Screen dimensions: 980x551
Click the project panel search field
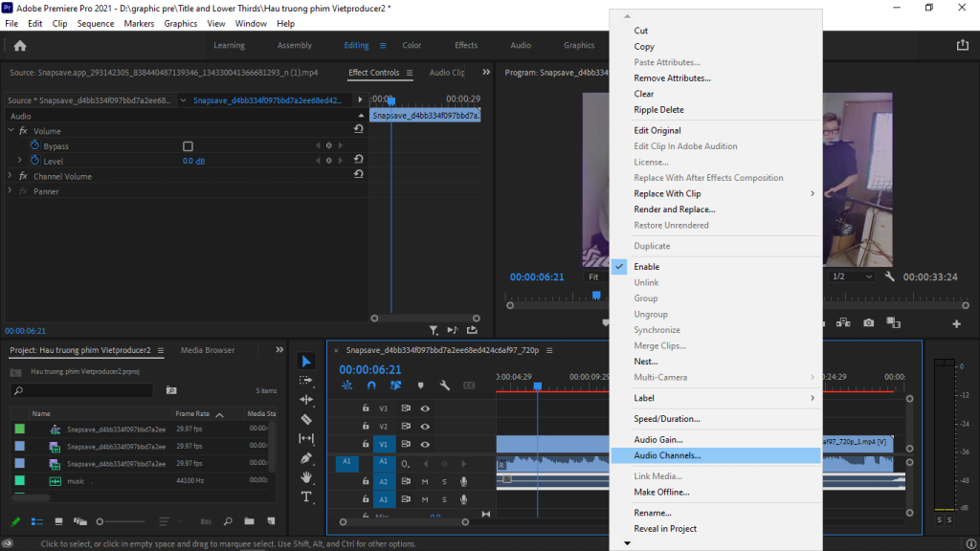pyautogui.click(x=81, y=390)
